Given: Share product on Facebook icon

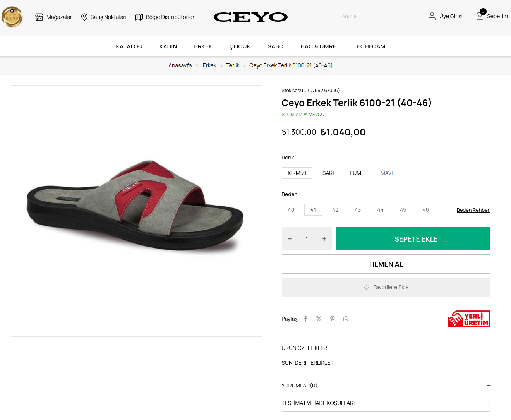Looking at the screenshot, I should point(305,319).
